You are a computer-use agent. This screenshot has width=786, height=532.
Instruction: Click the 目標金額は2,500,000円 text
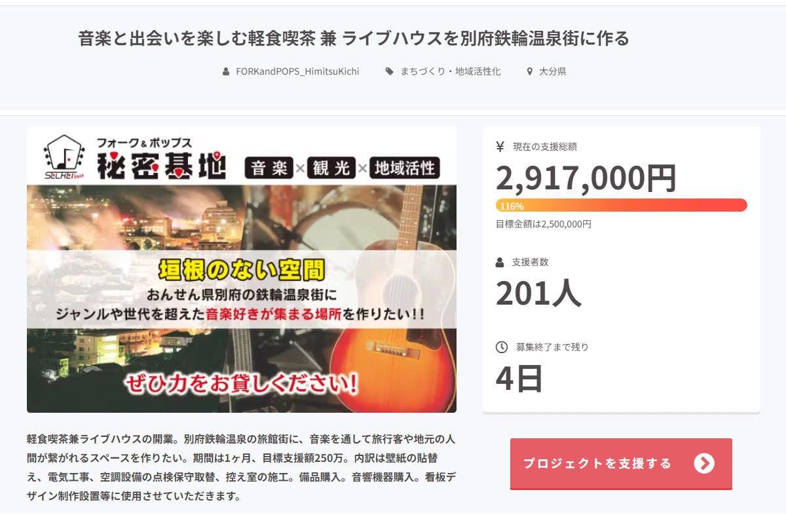tap(544, 224)
